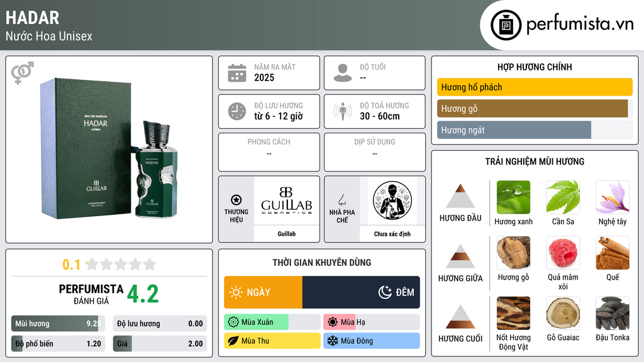Click the moon icon in the Đêm bar

click(x=385, y=292)
